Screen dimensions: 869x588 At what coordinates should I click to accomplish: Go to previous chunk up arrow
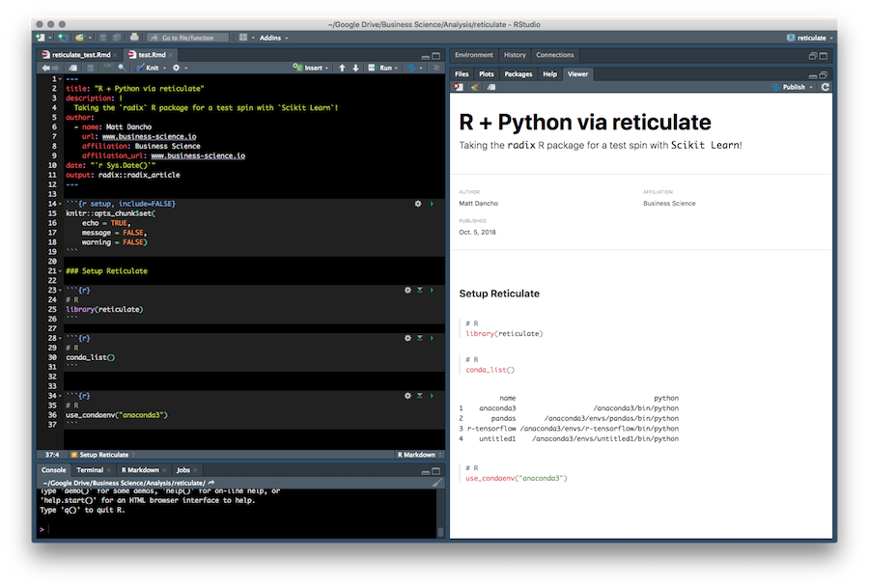click(x=342, y=68)
